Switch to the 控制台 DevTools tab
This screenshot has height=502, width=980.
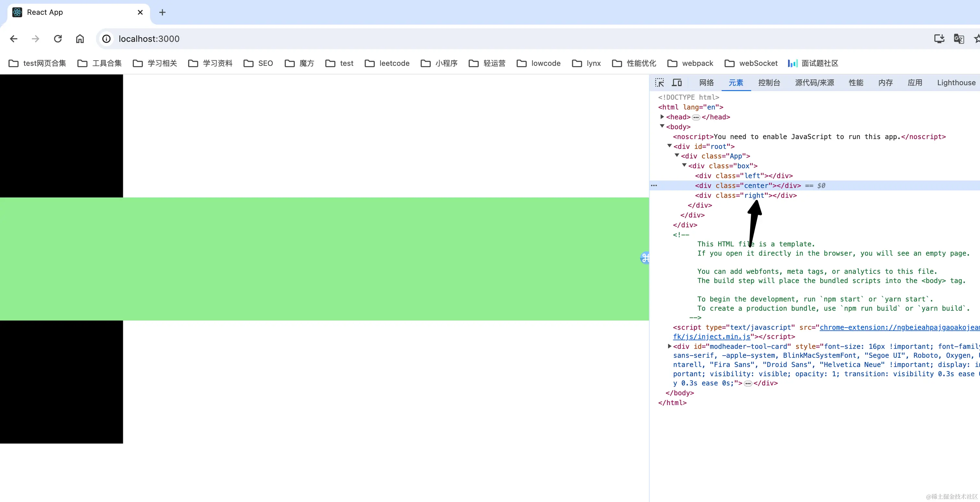click(x=769, y=83)
